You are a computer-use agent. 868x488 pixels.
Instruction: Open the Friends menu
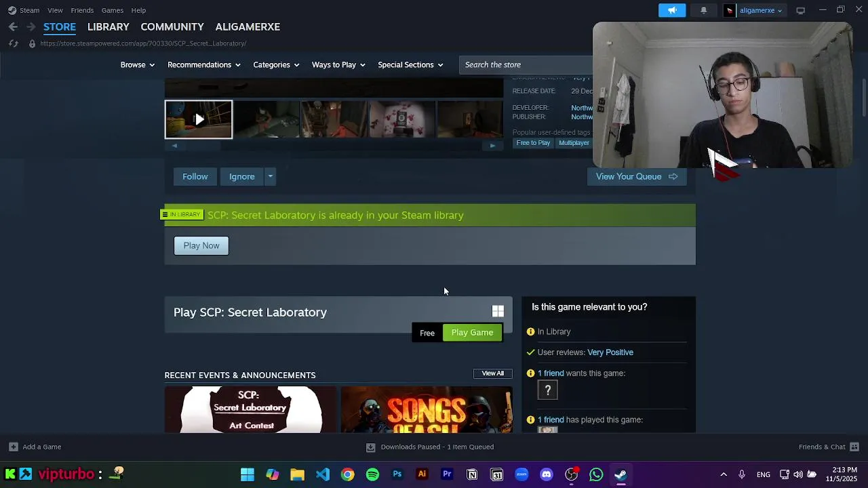[x=82, y=10]
